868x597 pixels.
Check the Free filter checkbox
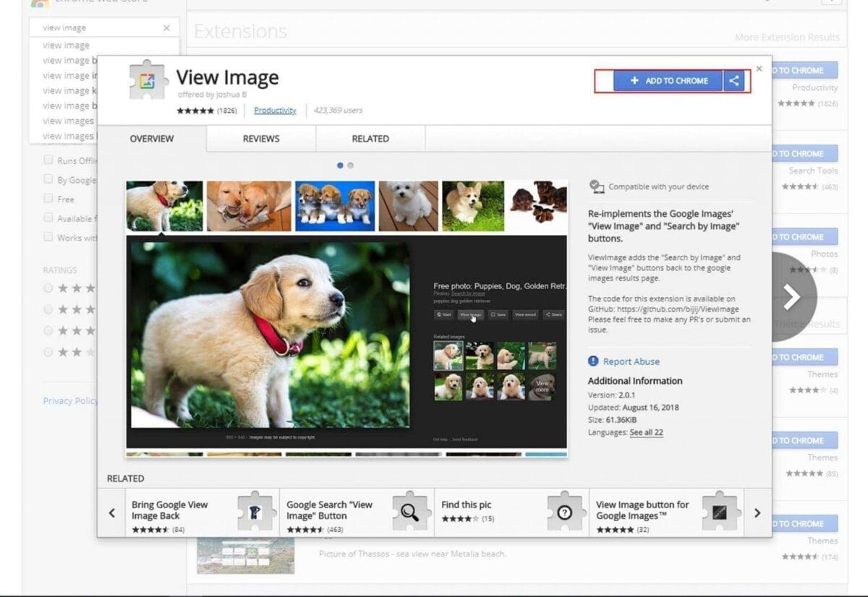click(48, 199)
